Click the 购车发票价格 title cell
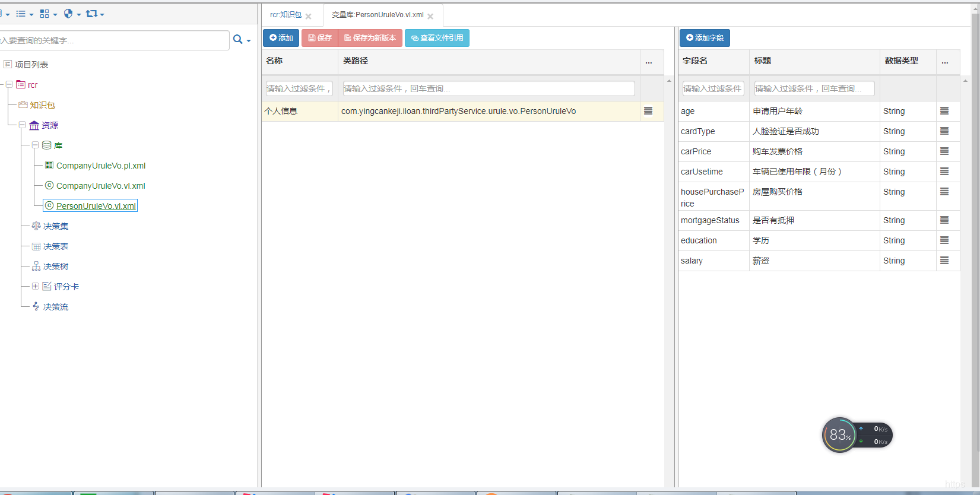Viewport: 980px width, 495px height. pos(814,151)
